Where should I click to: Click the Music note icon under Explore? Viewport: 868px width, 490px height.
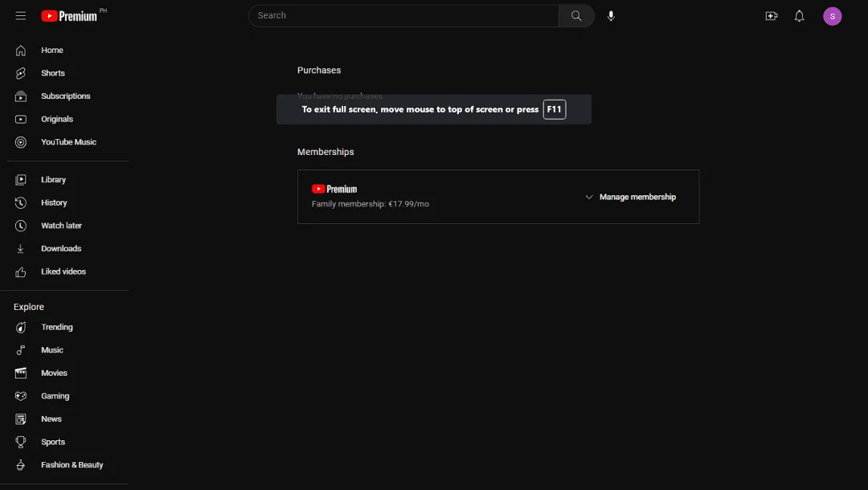[x=20, y=350]
